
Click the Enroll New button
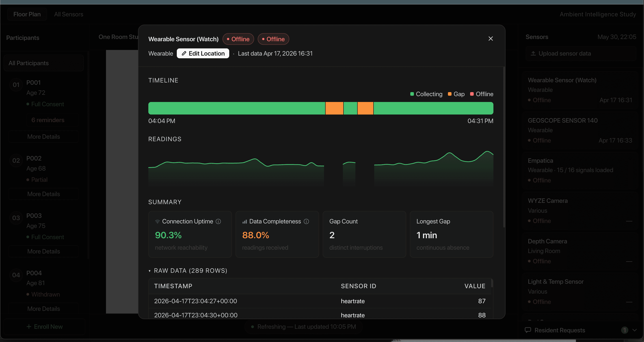coord(45,327)
